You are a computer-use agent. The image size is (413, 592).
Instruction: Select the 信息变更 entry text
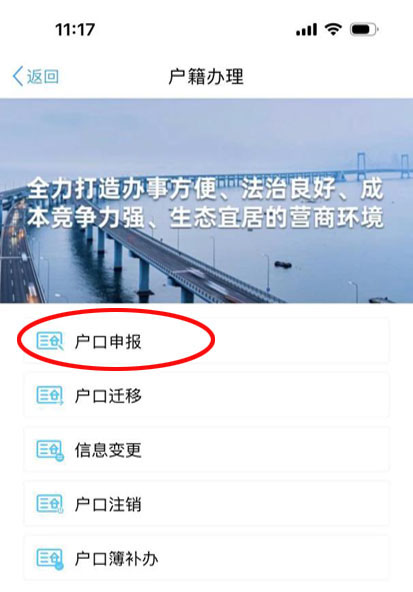coord(108,450)
